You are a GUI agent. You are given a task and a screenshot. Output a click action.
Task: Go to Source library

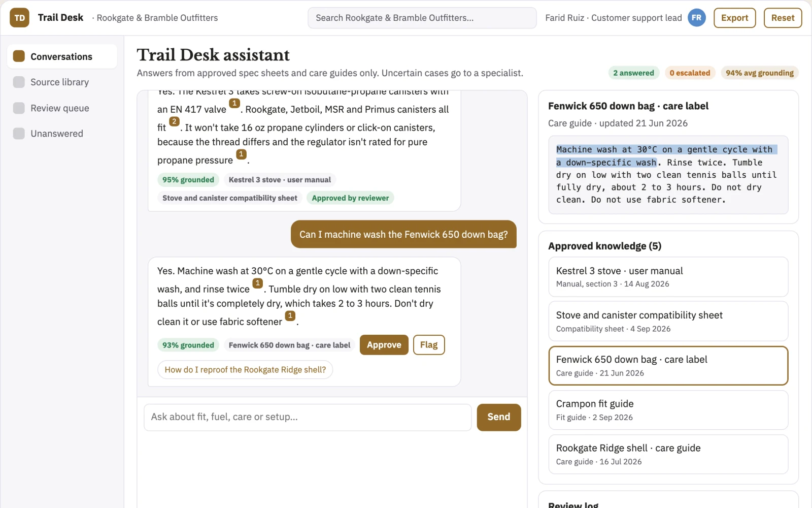62,82
